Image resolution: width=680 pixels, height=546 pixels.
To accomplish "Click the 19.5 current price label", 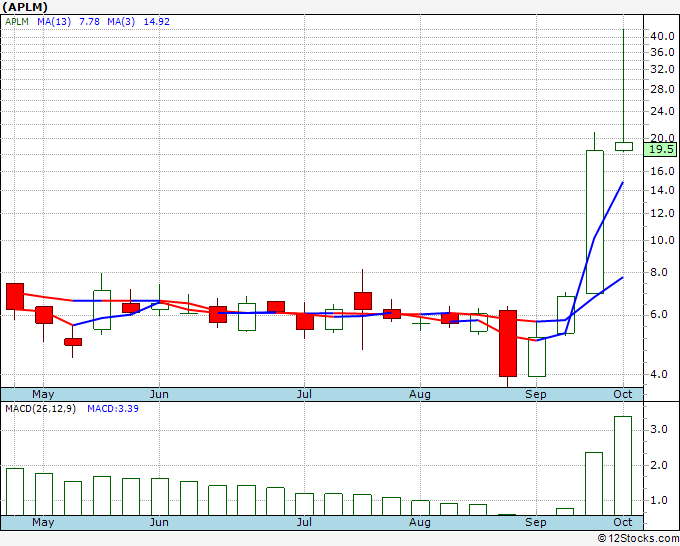I will point(660,150).
